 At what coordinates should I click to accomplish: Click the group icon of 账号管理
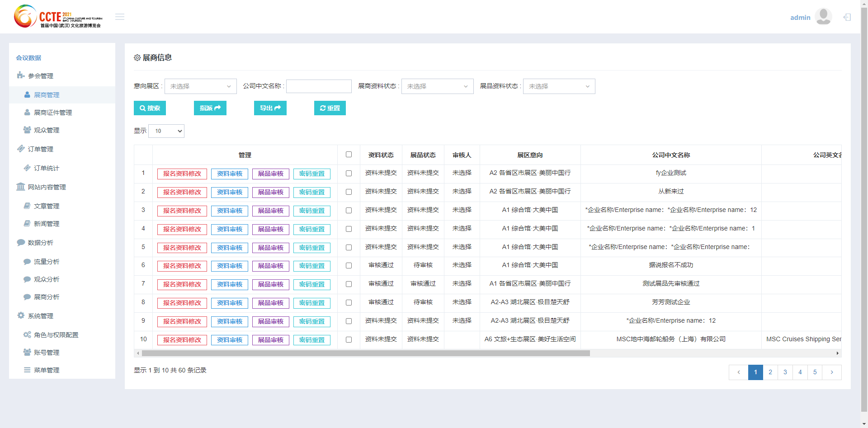coord(27,352)
